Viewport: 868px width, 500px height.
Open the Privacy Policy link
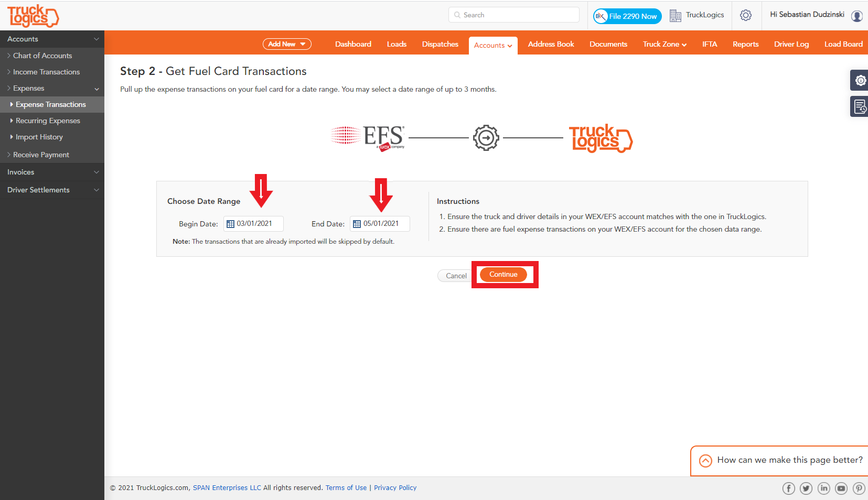395,487
